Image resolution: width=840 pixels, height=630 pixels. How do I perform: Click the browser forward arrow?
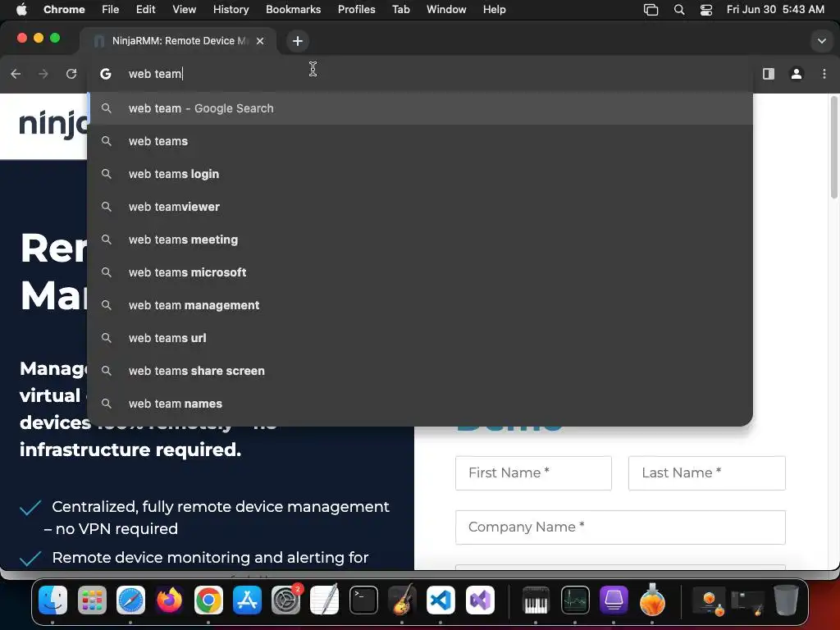43,74
